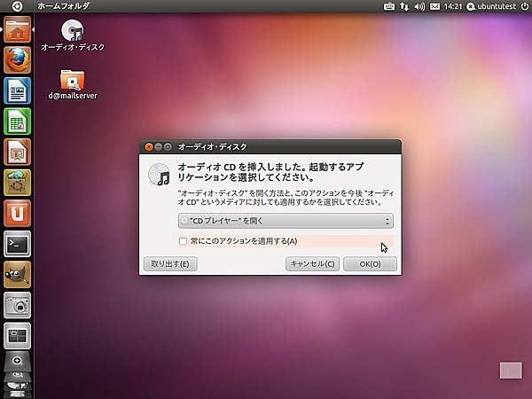Open the messaging mail envelope indicator
This screenshot has height=399, width=532.
tap(435, 6)
